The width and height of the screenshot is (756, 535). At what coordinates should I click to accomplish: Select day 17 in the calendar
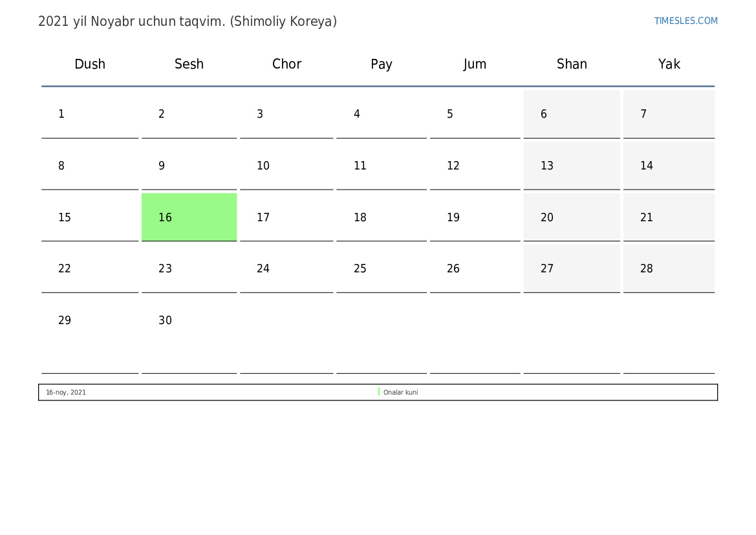[286, 217]
